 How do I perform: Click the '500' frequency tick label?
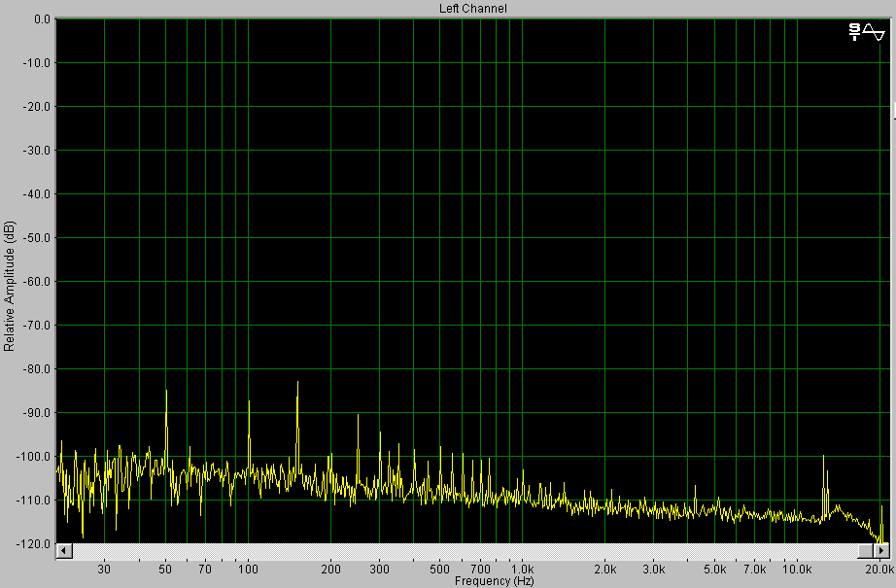[440, 570]
